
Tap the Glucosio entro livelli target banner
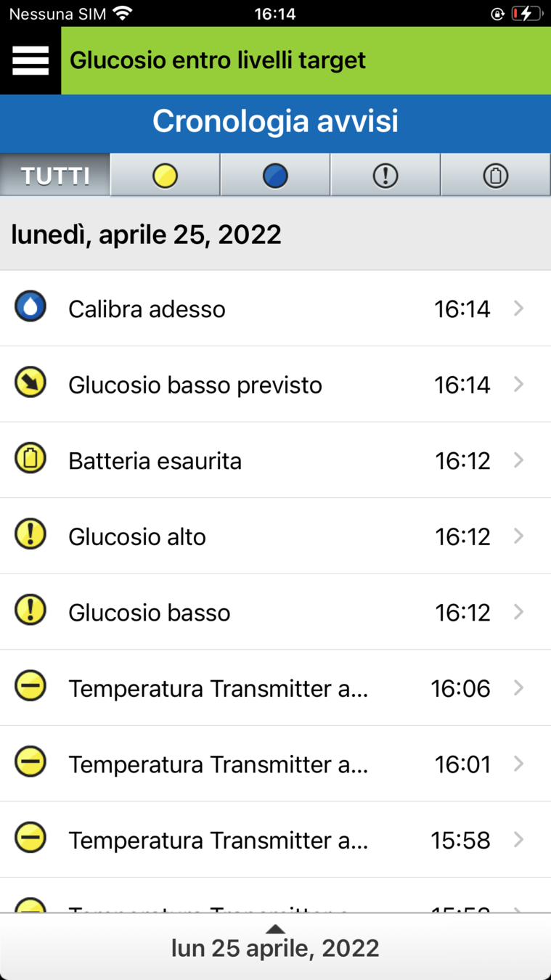[x=305, y=60]
